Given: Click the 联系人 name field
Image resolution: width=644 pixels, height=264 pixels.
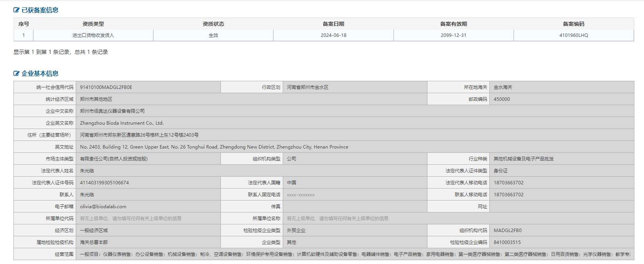Looking at the screenshot, I should click(148, 195).
